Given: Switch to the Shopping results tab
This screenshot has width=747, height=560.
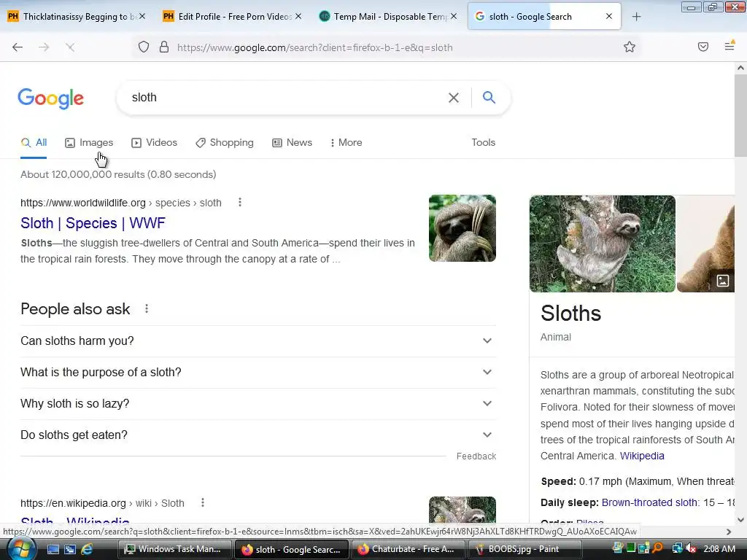Looking at the screenshot, I should pos(225,142).
